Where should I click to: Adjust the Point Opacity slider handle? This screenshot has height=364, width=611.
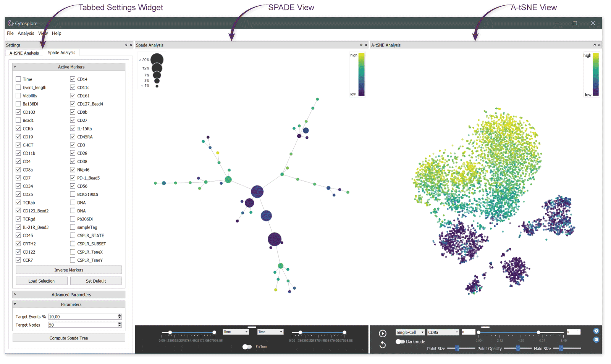pyautogui.click(x=518, y=348)
